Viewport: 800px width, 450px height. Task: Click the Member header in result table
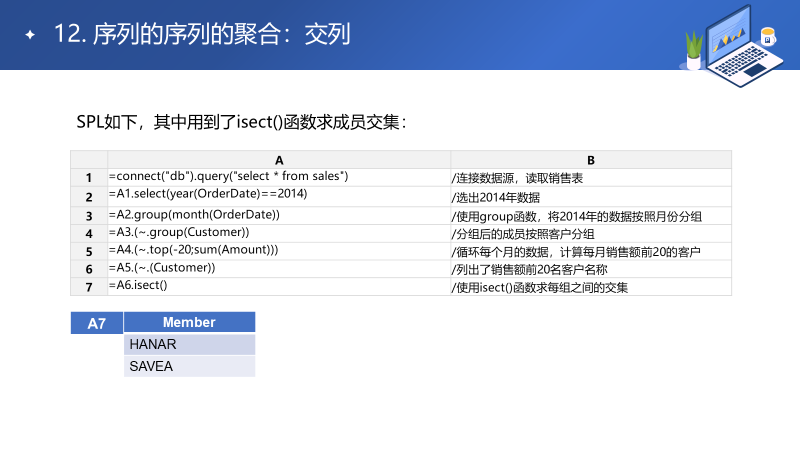(189, 322)
